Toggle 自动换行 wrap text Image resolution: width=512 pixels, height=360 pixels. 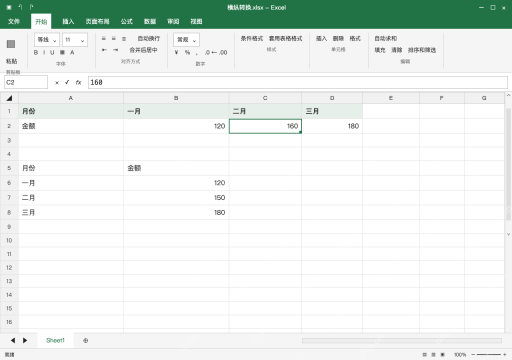(x=149, y=39)
